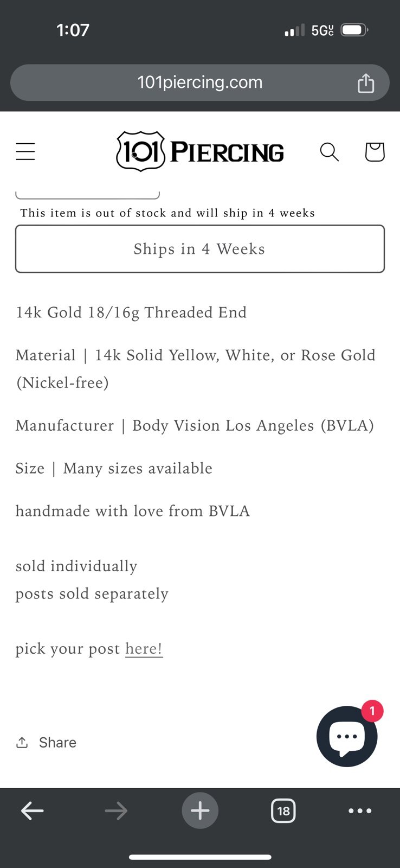Screen dimensions: 400x868
Task: Tap the search magnifier icon
Action: tap(329, 152)
